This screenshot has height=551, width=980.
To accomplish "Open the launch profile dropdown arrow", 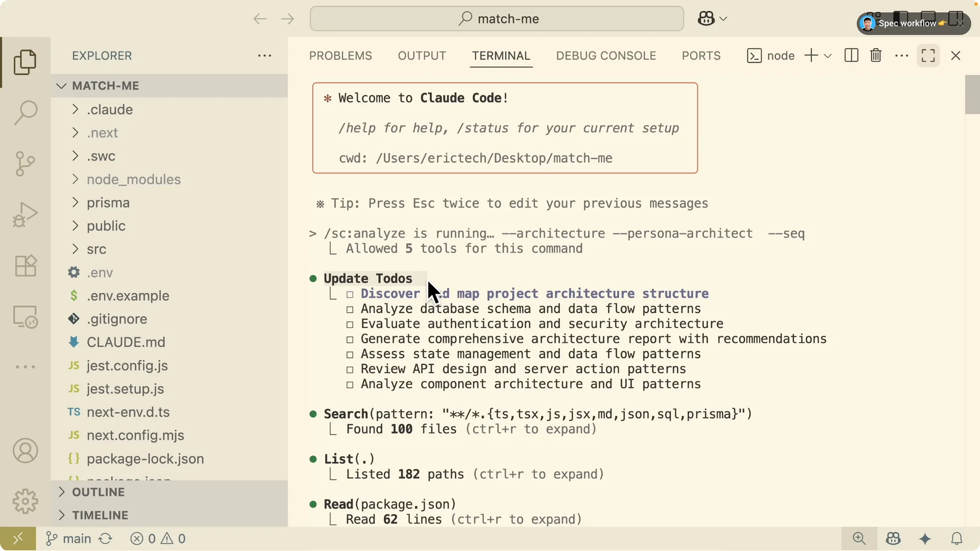I will (x=828, y=56).
